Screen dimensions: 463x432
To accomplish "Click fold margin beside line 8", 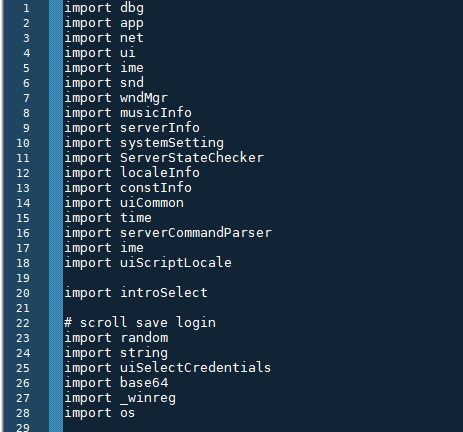I will (56, 113).
